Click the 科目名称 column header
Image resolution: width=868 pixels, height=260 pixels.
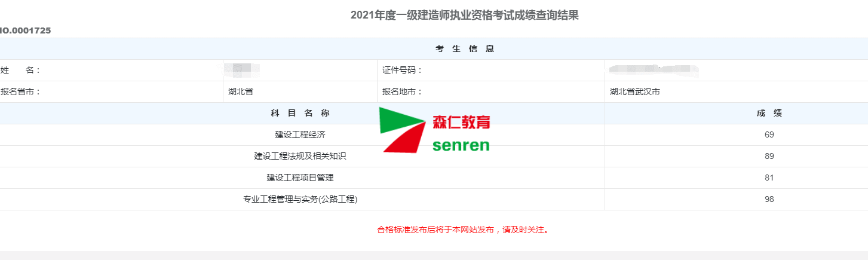300,114
